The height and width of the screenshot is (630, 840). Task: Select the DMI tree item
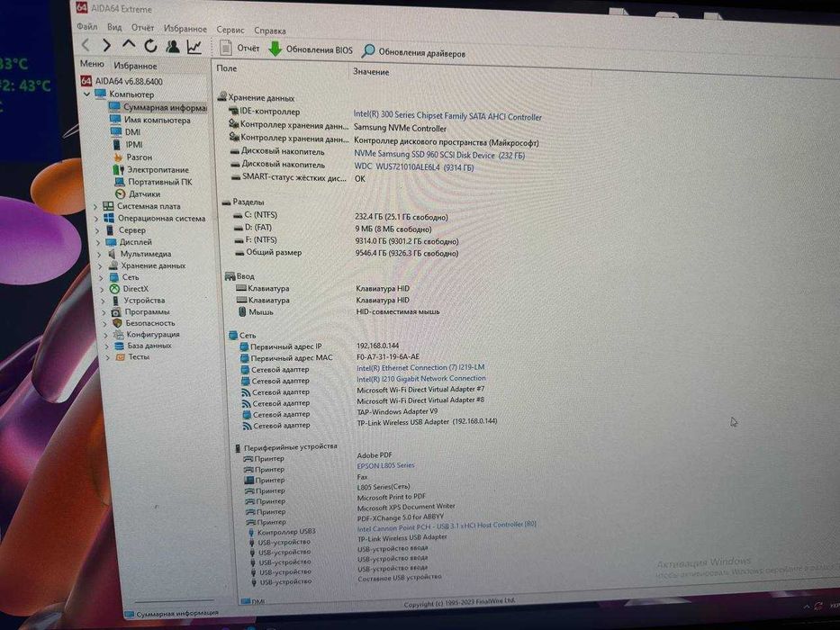click(126, 131)
